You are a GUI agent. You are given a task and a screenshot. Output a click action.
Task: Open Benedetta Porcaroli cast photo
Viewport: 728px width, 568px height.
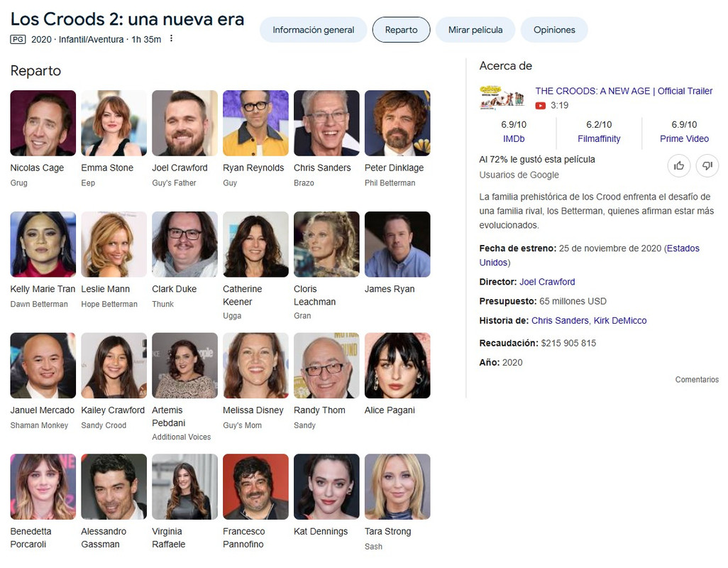pos(43,487)
